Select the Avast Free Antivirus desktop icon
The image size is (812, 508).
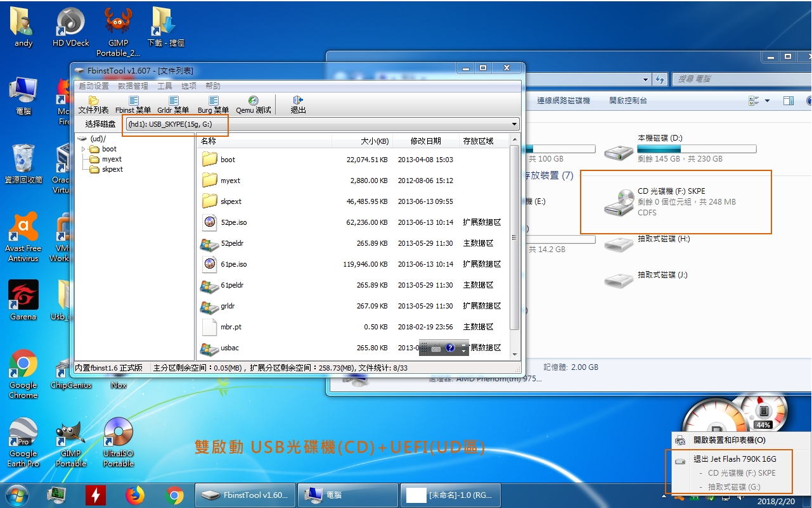[x=23, y=237]
